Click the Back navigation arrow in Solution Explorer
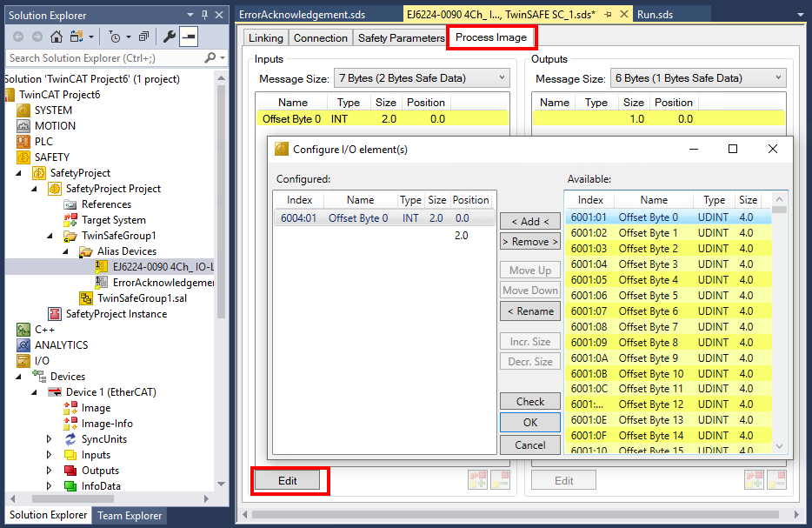Screen dimensions: 812x528 [18, 37]
